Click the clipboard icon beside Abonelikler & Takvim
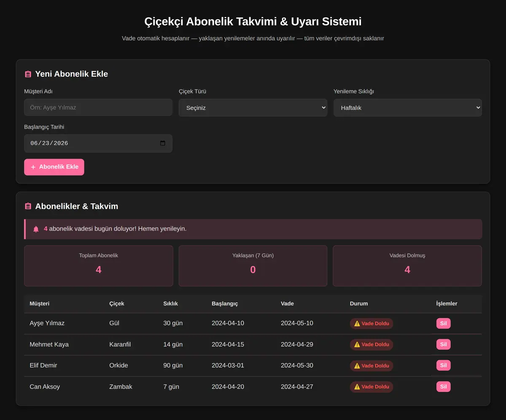Screen dimensions: 506x420 tap(28, 206)
